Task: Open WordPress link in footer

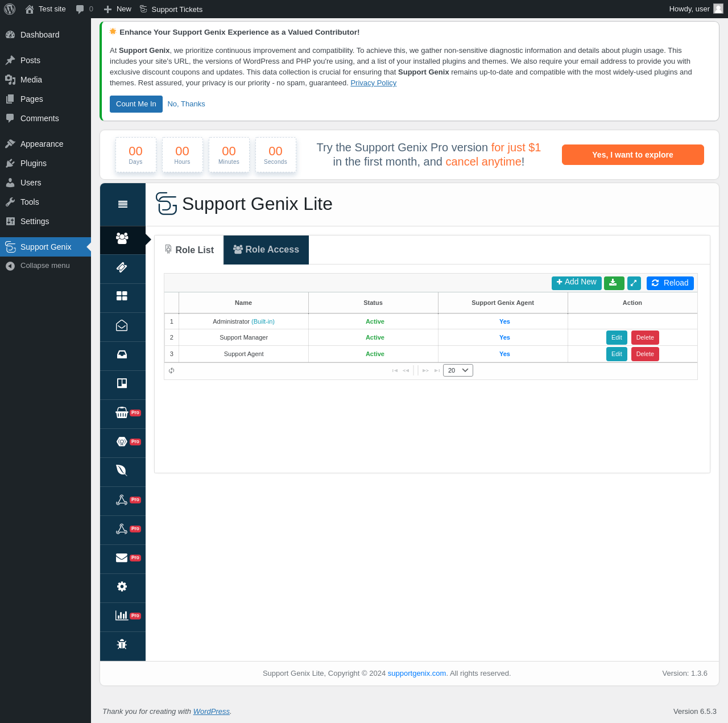Action: (212, 712)
